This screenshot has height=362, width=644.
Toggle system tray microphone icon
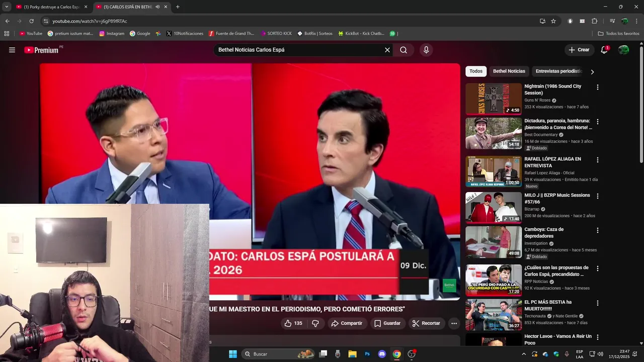pyautogui.click(x=567, y=354)
